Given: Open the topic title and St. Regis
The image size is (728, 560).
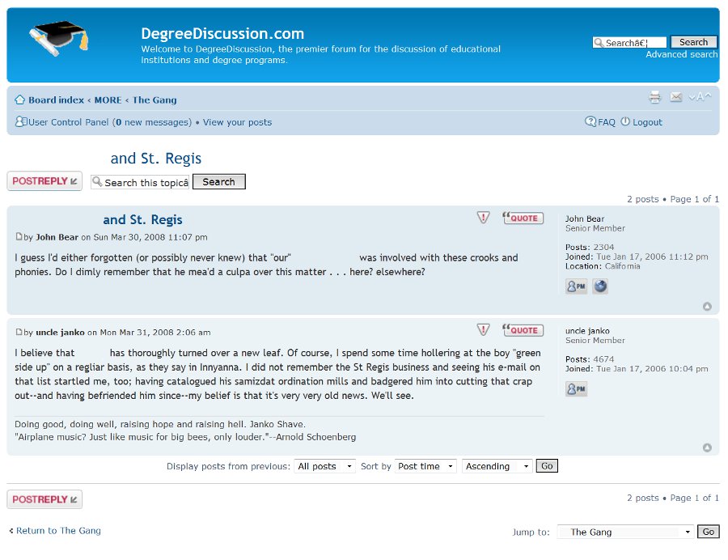Looking at the screenshot, I should coord(156,159).
